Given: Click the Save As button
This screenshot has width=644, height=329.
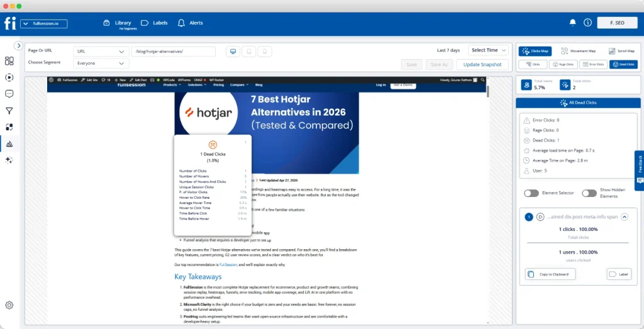Looking at the screenshot, I should 440,65.
